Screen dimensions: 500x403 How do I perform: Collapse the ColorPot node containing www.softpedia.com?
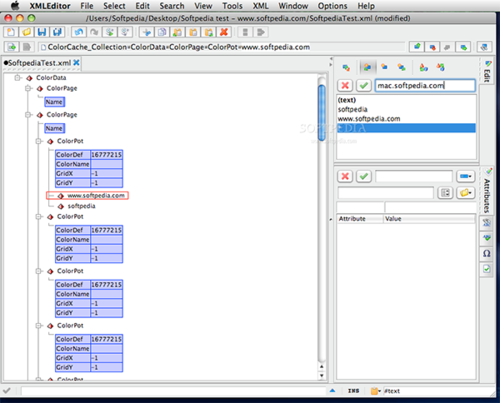point(39,141)
